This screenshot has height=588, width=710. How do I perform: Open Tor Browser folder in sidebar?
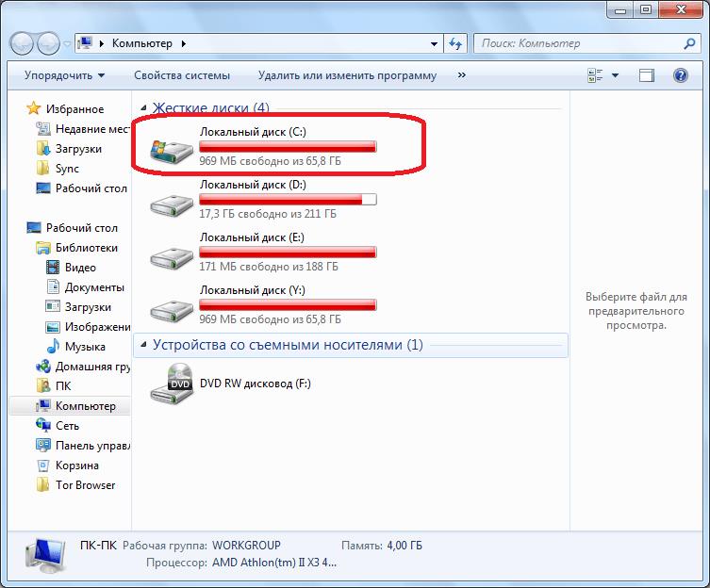point(85,485)
